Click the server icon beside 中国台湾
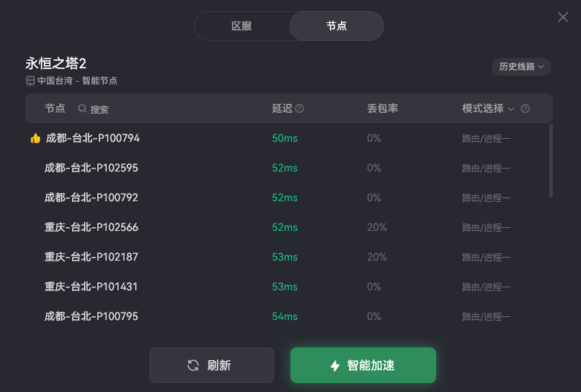Image resolution: width=581 pixels, height=392 pixels. (x=30, y=81)
